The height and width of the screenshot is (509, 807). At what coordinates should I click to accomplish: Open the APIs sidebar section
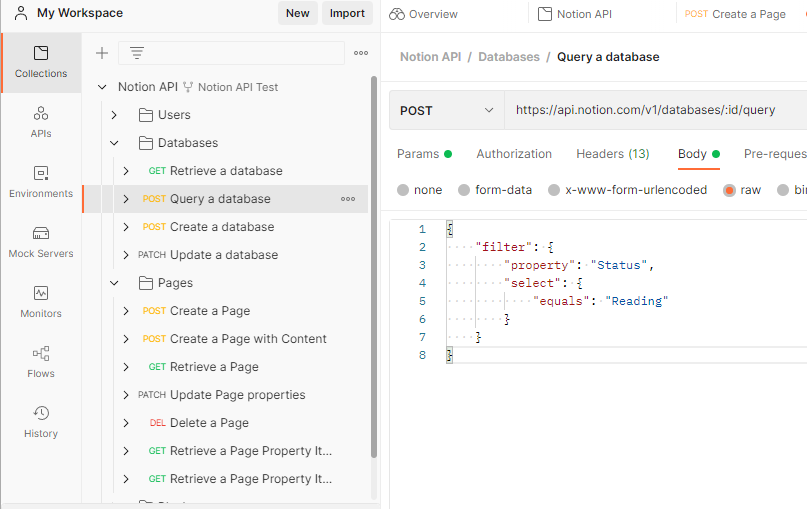[x=41, y=122]
